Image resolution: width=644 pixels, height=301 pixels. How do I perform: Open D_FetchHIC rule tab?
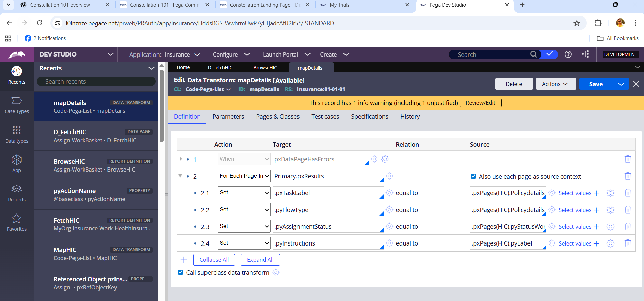(220, 67)
